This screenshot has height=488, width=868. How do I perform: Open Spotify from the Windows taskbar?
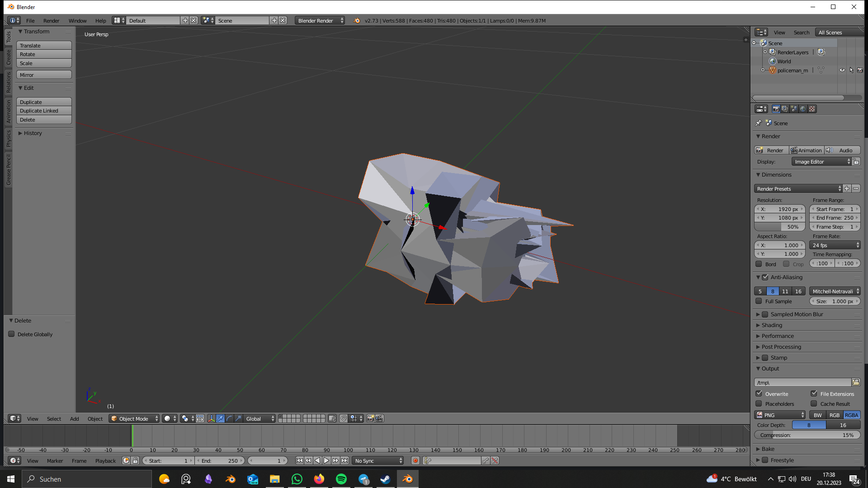(341, 479)
